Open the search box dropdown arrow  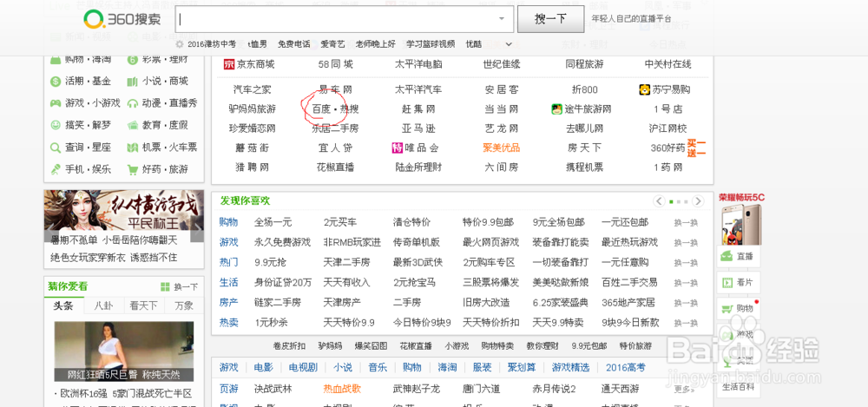pyautogui.click(x=502, y=19)
